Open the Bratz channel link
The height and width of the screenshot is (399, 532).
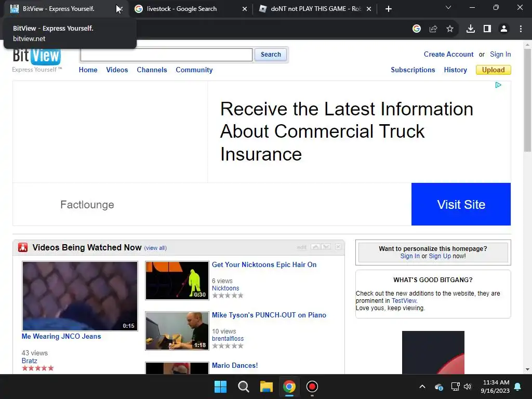(x=30, y=361)
